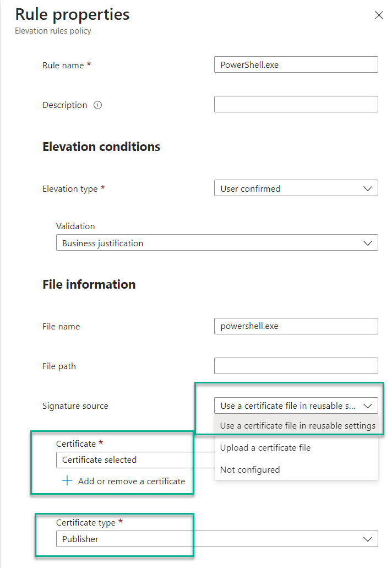The height and width of the screenshot is (568, 392).
Task: Click the plus icon to add a certificate
Action: point(67,480)
